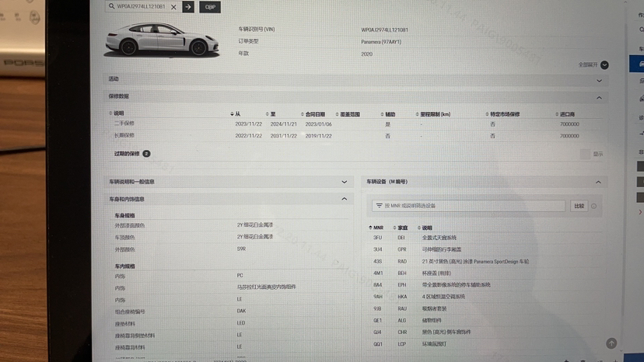Sort warranty table by 覆盖范围 column

click(348, 114)
